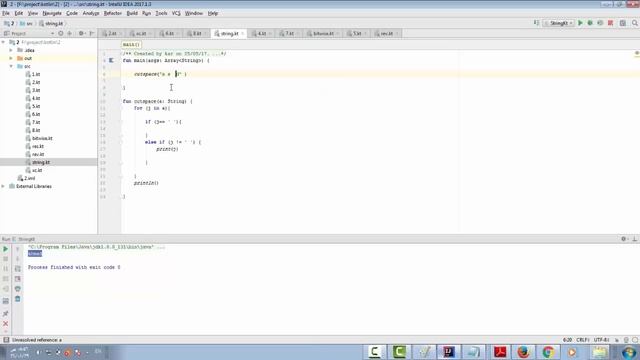
Task: Click scroll from source icon in Project panel
Action: point(60,33)
